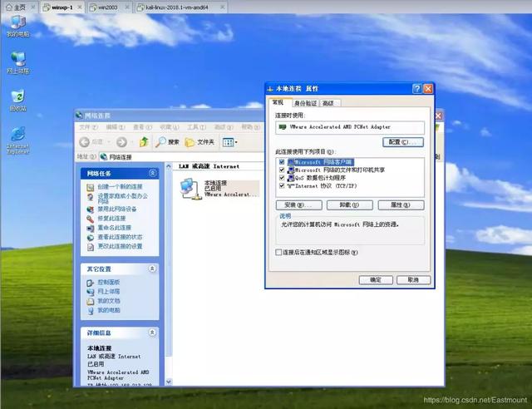Click the Search magnifier toolbar icon
The height and width of the screenshot is (409, 532).
pyautogui.click(x=160, y=142)
